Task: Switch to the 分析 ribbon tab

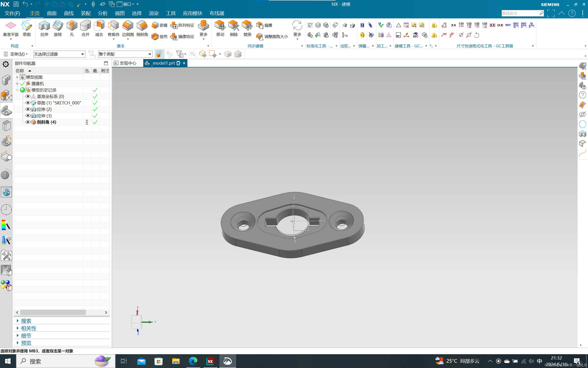Action: click(103, 13)
